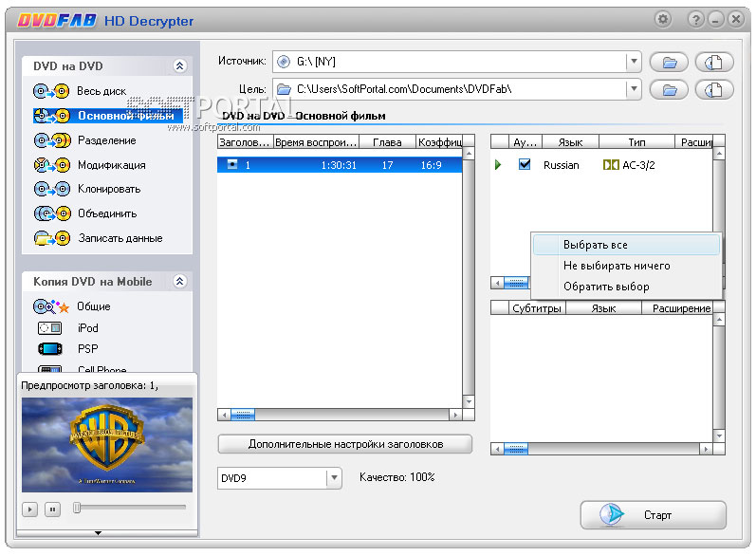Choose Обратить выбор menu entry
Viewport: 756px width, 556px height.
click(626, 287)
